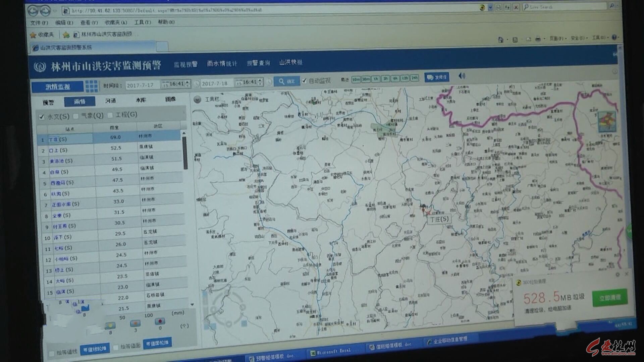Click the yellow 50mm legend icon
This screenshot has width=644, height=362.
coord(110,325)
